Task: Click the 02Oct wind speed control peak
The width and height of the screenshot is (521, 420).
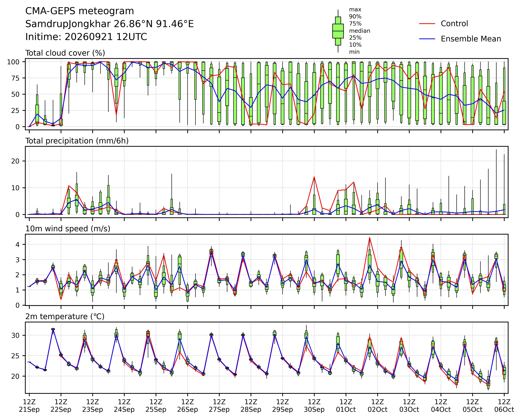Action: (x=370, y=237)
